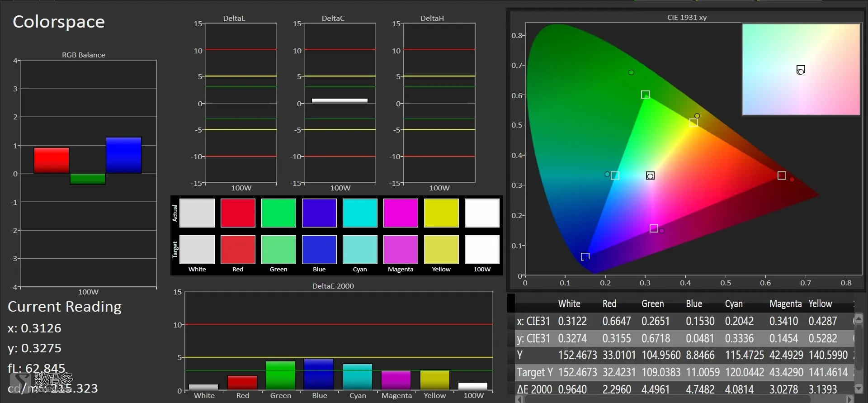Select the 'ΔE 2000' row header

pyautogui.click(x=534, y=389)
